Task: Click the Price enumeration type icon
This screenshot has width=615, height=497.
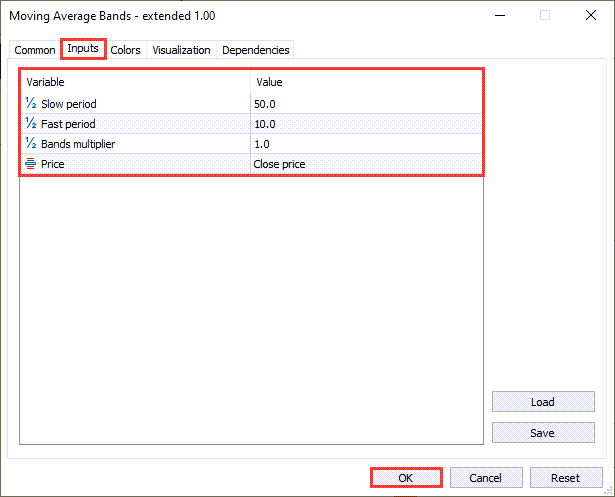Action: [31, 164]
